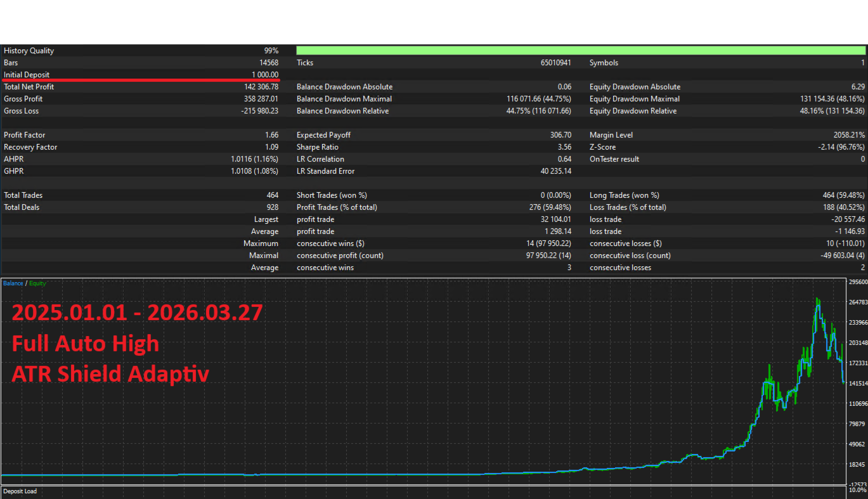The width and height of the screenshot is (868, 499).
Task: Click the Initial Deposit value 1 000.00
Action: click(x=265, y=75)
